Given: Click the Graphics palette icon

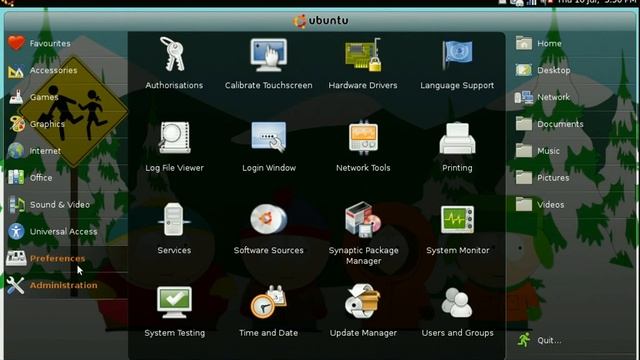Looking at the screenshot, I should click(x=16, y=124).
